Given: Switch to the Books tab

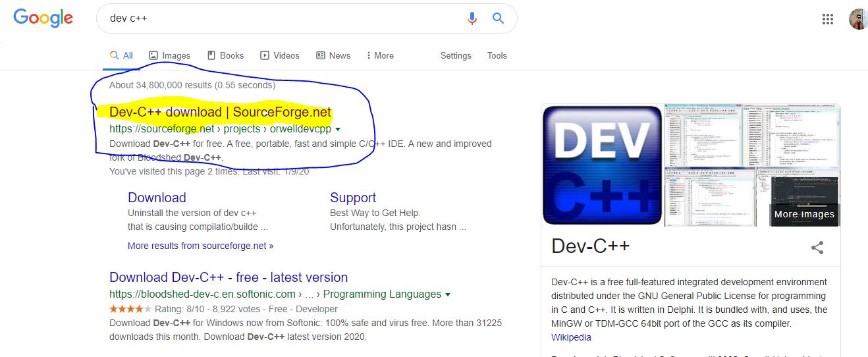Looking at the screenshot, I should pyautogui.click(x=225, y=56).
